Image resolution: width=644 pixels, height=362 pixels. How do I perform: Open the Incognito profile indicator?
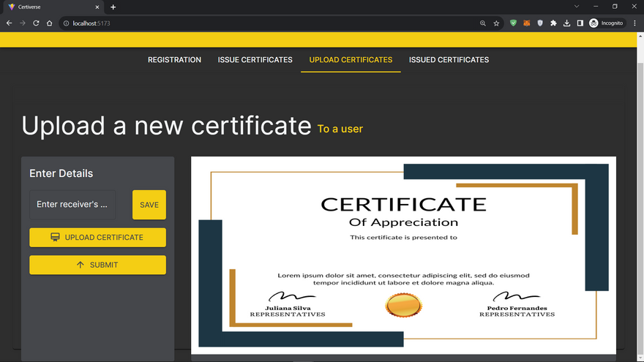(x=606, y=23)
